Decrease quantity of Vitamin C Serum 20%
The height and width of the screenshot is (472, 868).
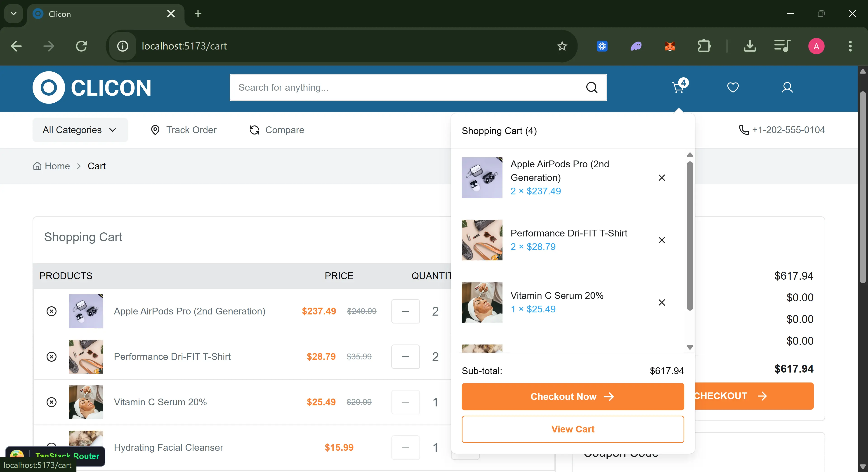405,402
